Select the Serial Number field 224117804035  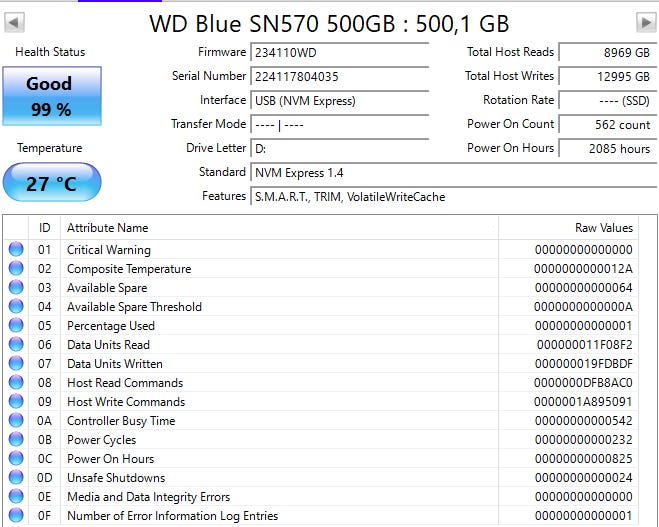[x=340, y=77]
